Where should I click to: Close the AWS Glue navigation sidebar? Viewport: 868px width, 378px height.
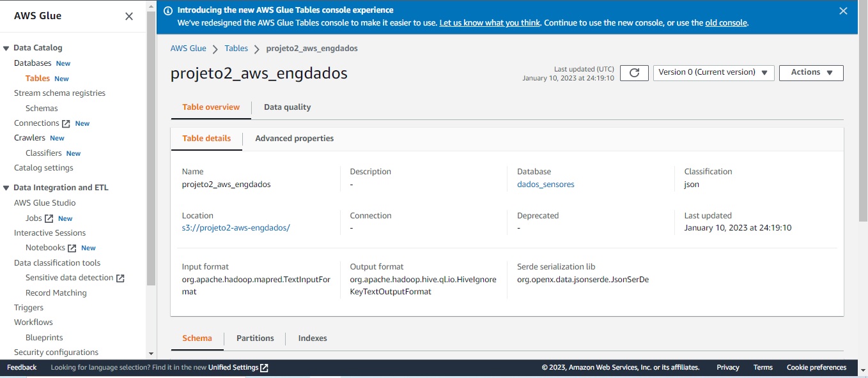tap(128, 16)
